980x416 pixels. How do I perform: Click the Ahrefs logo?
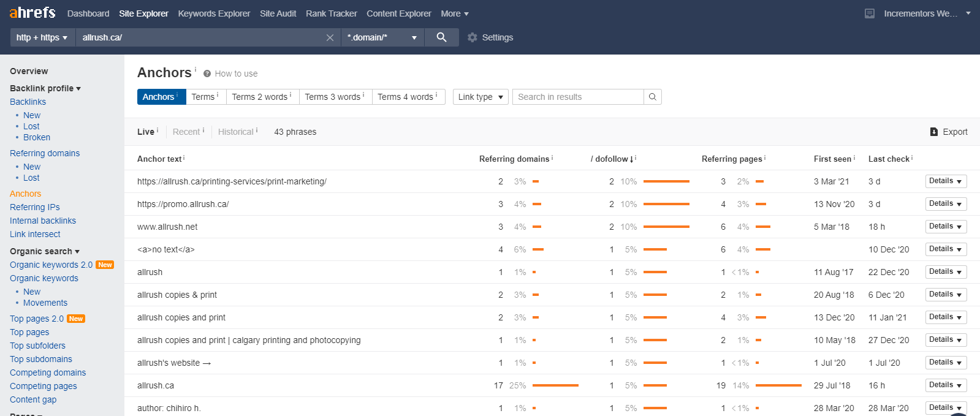coord(32,13)
